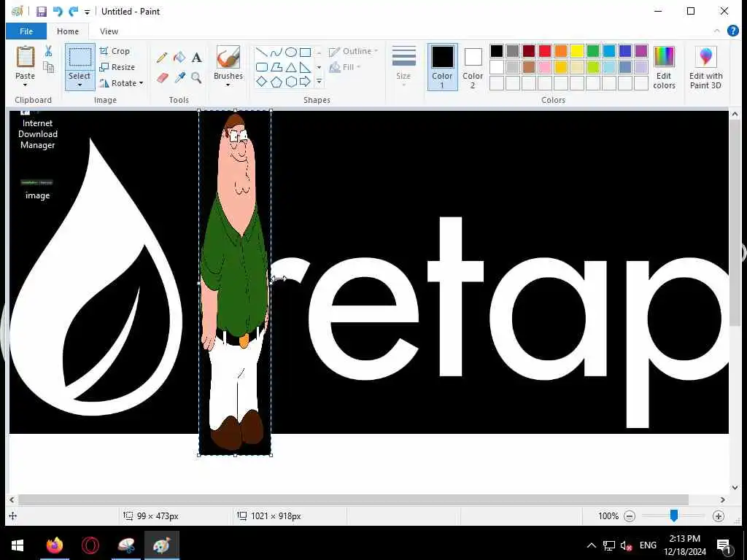747x560 pixels.
Task: Open the Customize Quick Access Toolbar arrow
Action: pos(88,12)
